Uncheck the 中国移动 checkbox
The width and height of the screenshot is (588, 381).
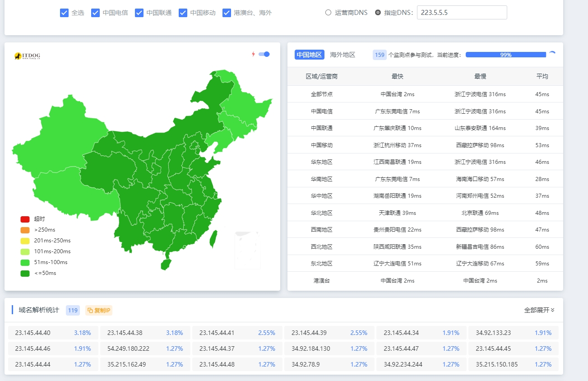tap(183, 13)
